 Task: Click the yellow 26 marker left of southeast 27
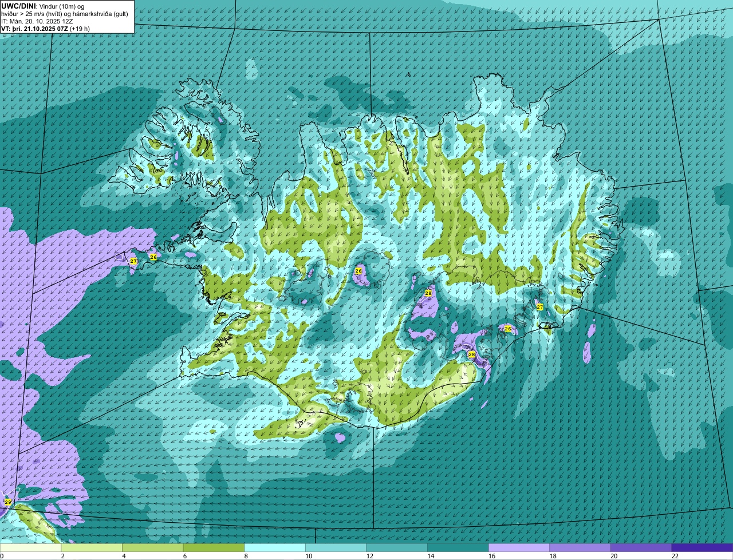click(x=507, y=329)
